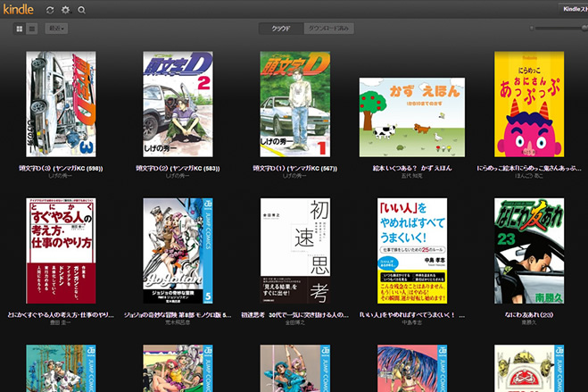Click title 頭文字D(3) (ヤンマガKC (598))
This screenshot has height=392, width=588.
coord(61,169)
